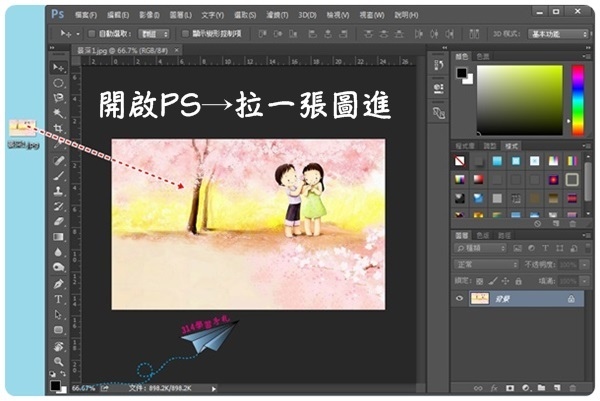Enable the auto-select checkbox

tap(91, 34)
